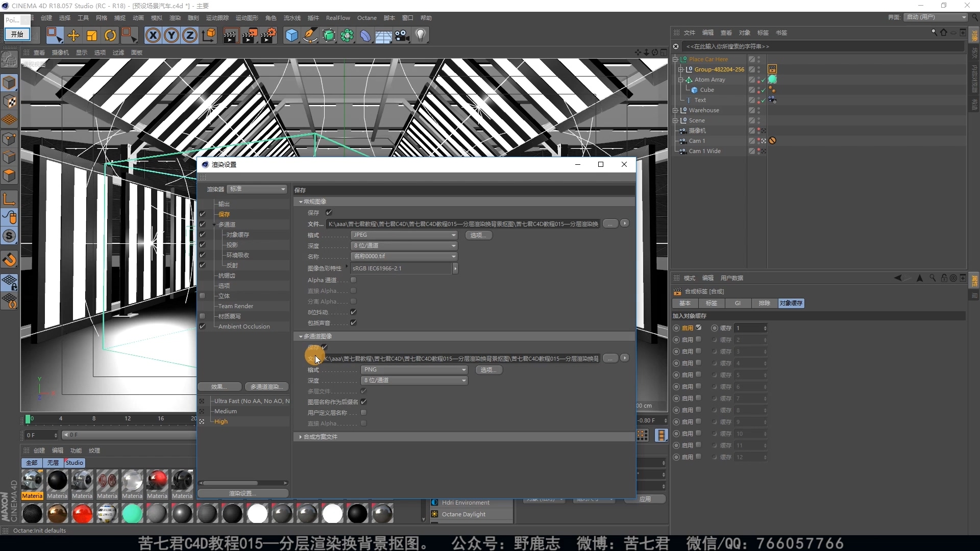The image size is (980, 551).
Task: Click the multipass render button
Action: click(x=266, y=387)
